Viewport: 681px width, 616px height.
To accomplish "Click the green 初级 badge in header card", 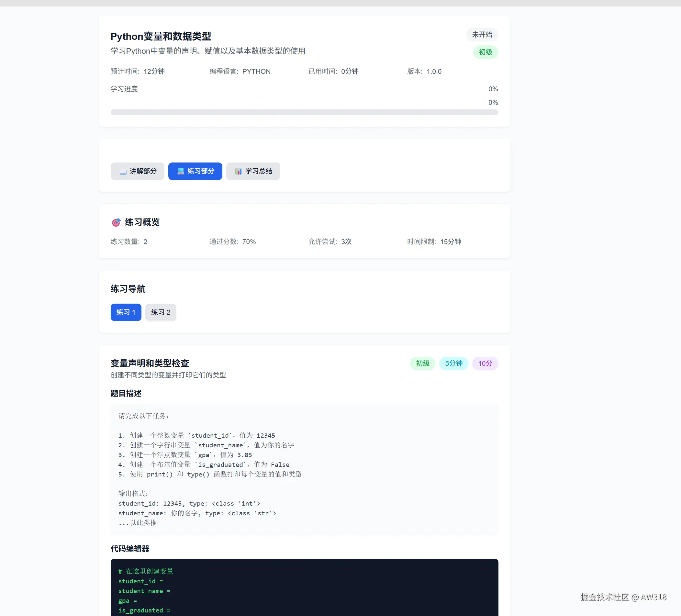I will click(x=486, y=52).
